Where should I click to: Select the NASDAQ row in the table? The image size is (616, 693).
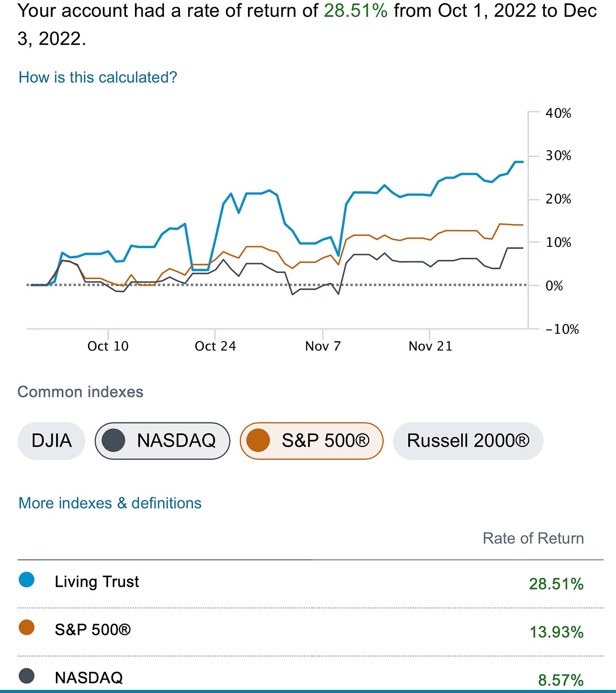(x=89, y=678)
